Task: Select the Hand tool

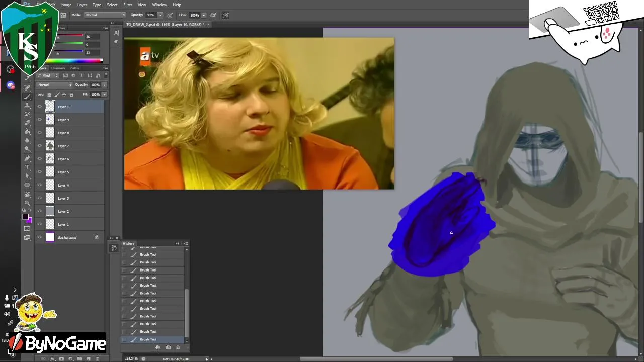Action: pos(27,194)
